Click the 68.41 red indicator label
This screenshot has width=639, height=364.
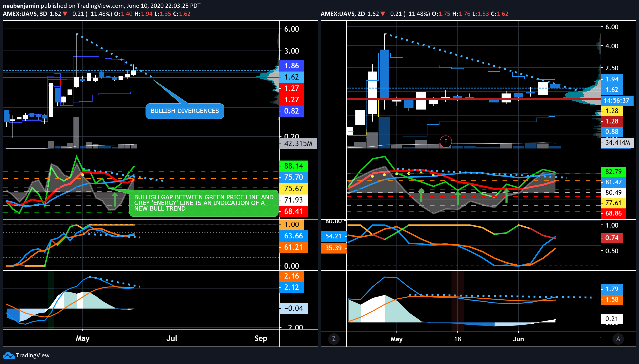pos(294,211)
